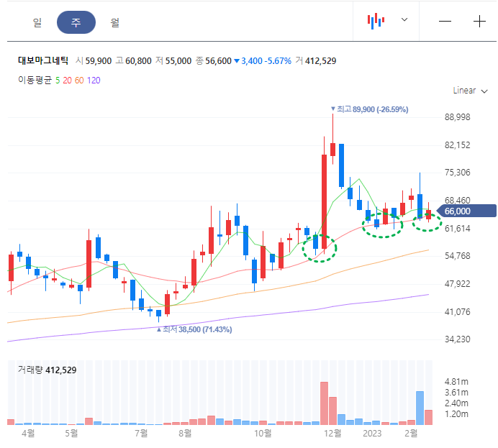
Task: Click the tallest red volume bar
Action: [x=324, y=403]
